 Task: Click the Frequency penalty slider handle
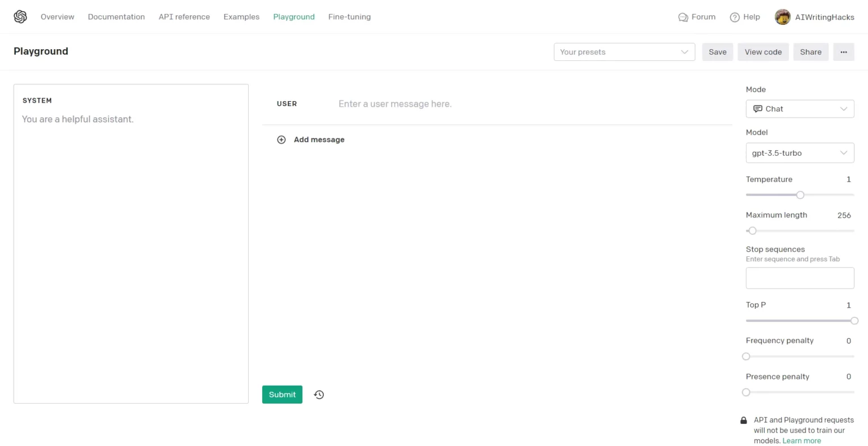746,357
